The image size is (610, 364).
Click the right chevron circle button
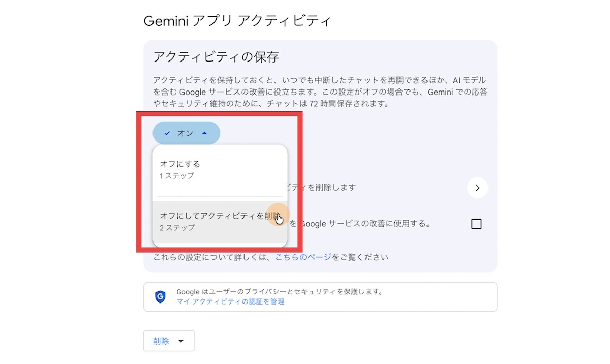[x=477, y=188]
